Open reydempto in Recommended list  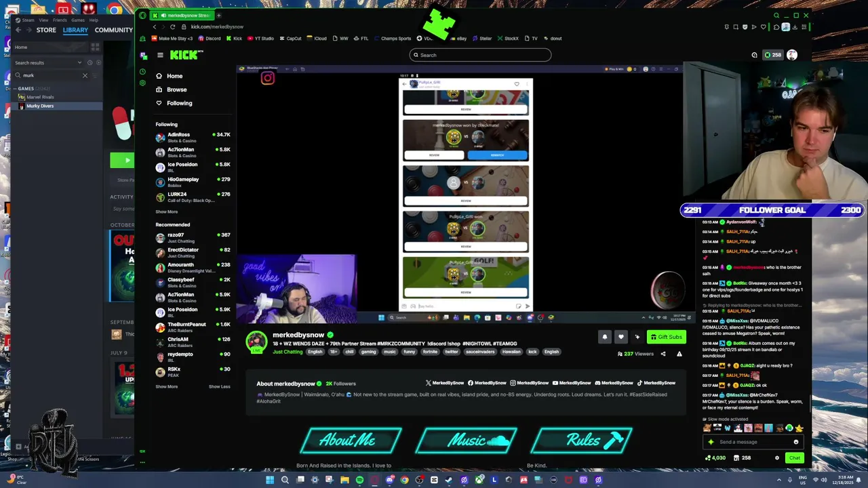click(x=193, y=357)
